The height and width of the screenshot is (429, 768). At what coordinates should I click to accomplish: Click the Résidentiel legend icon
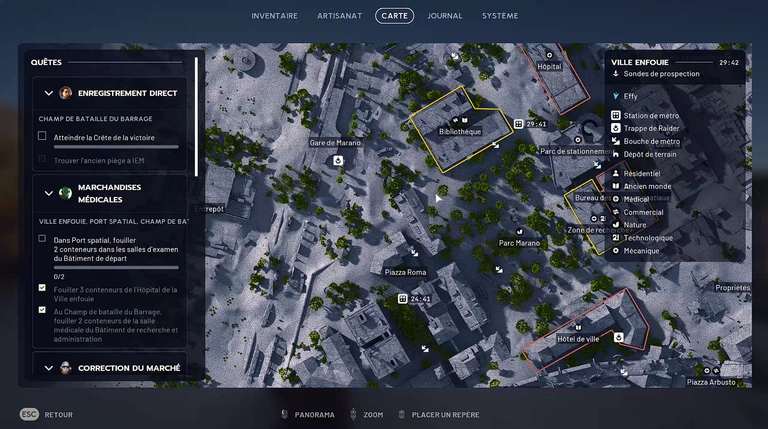616,173
